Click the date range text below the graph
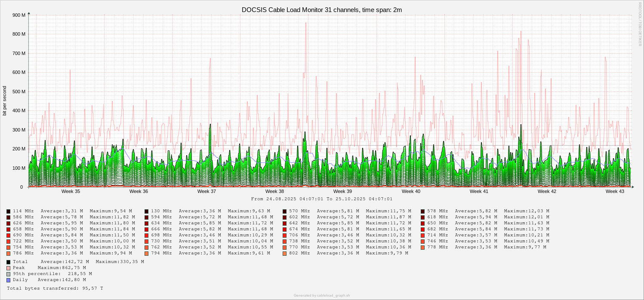644x300 pixels. (x=321, y=199)
